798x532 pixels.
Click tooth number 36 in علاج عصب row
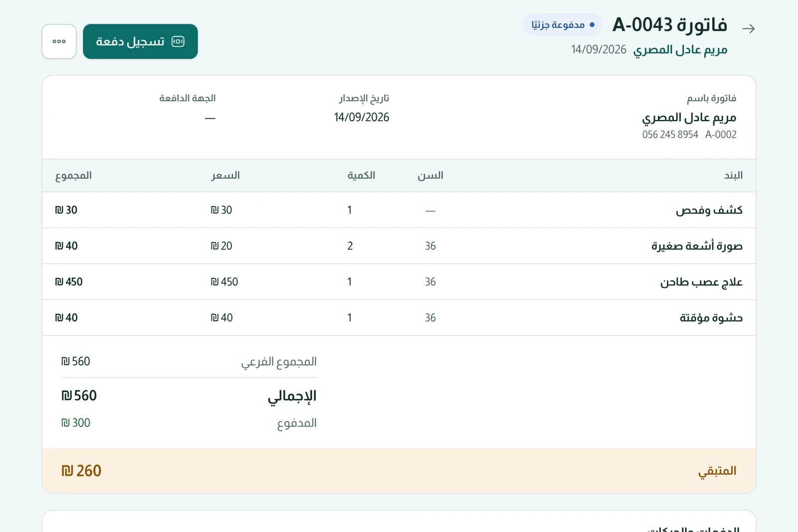click(430, 282)
